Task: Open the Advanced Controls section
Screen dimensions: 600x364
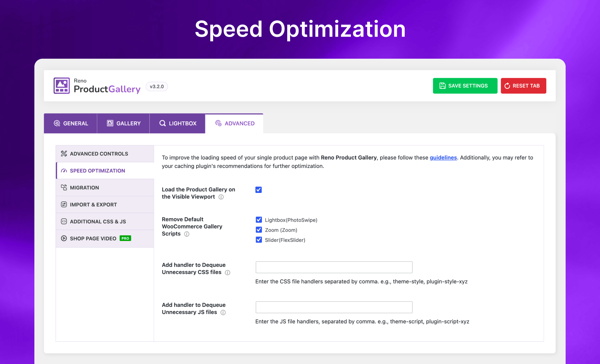Action: [105, 154]
